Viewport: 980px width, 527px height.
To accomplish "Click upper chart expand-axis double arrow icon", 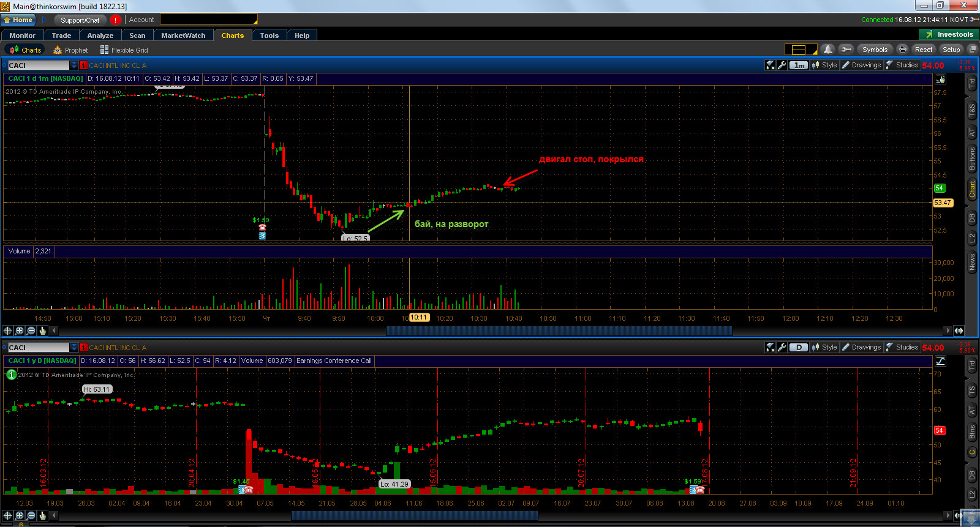I will tap(959, 331).
